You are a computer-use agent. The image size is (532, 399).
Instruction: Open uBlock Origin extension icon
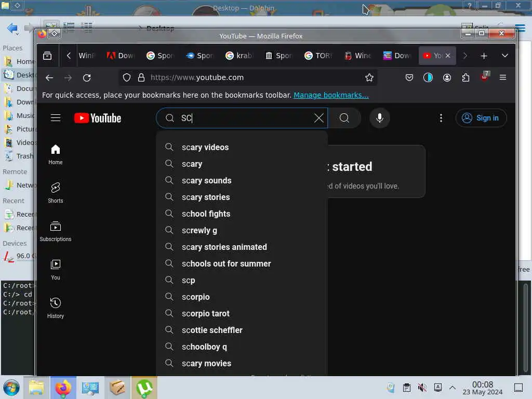[x=485, y=77]
